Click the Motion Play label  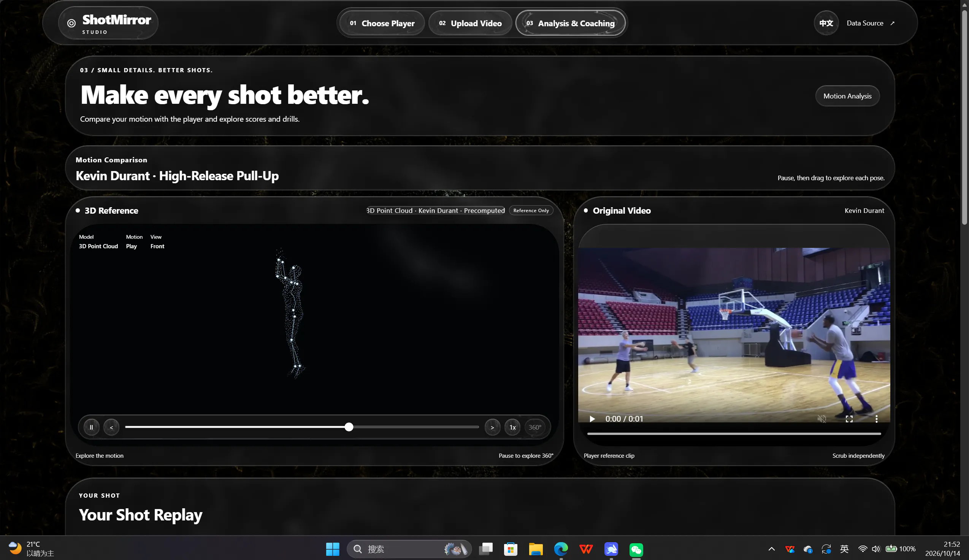point(132,246)
